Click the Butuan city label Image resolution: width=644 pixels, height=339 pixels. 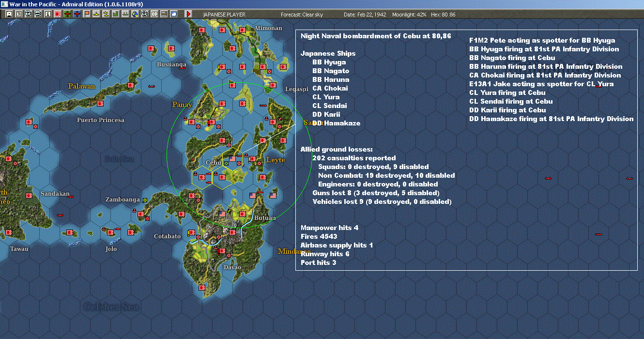coord(264,218)
